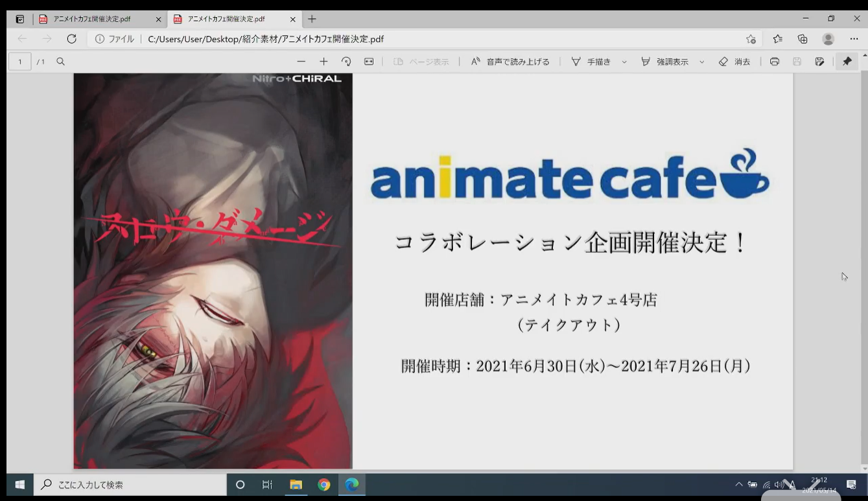Click the page number input field
Screen dimensions: 868x501
click(x=19, y=62)
